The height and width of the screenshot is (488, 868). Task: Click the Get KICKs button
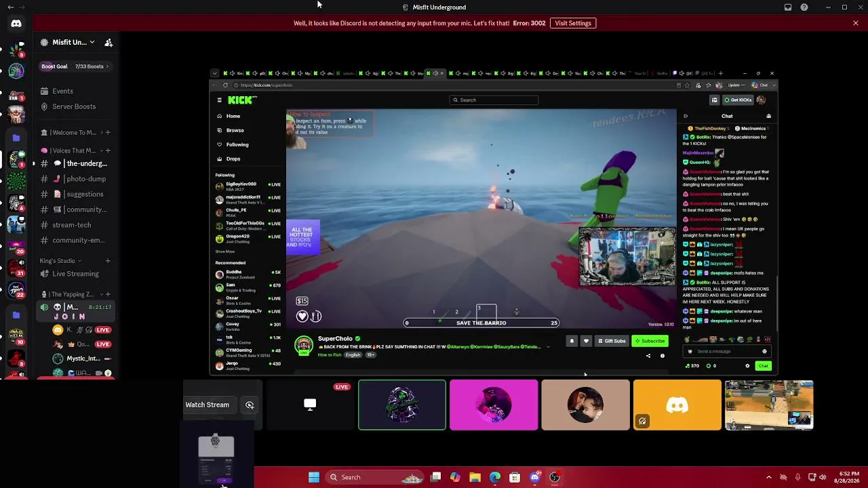(x=738, y=100)
